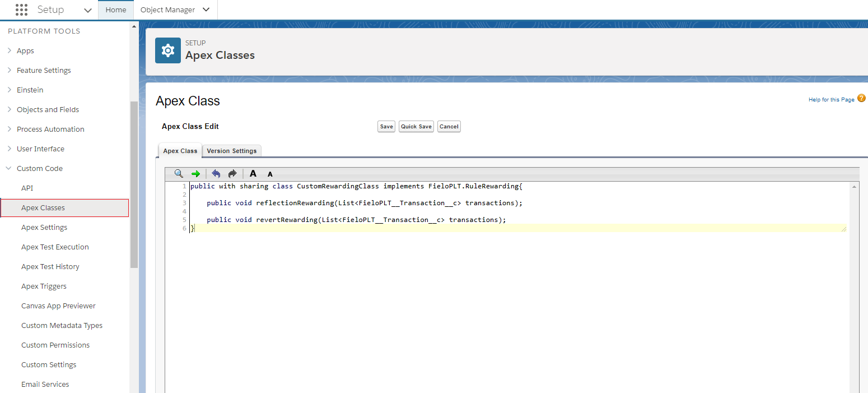The width and height of the screenshot is (868, 393).
Task: Click the class declaration line in editor
Action: click(356, 186)
